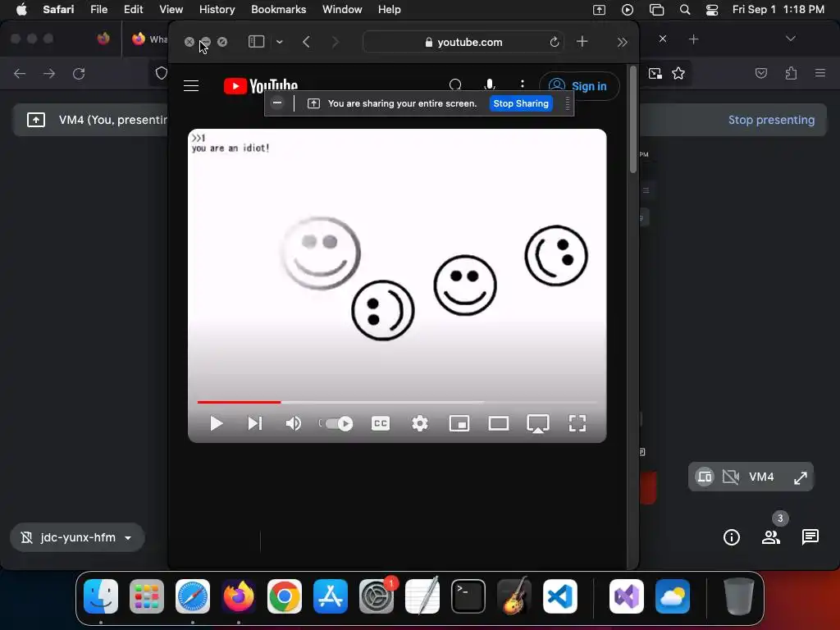This screenshot has height=630, width=840.
Task: Open Pocket in Firefox toolbar
Action: click(x=760, y=73)
